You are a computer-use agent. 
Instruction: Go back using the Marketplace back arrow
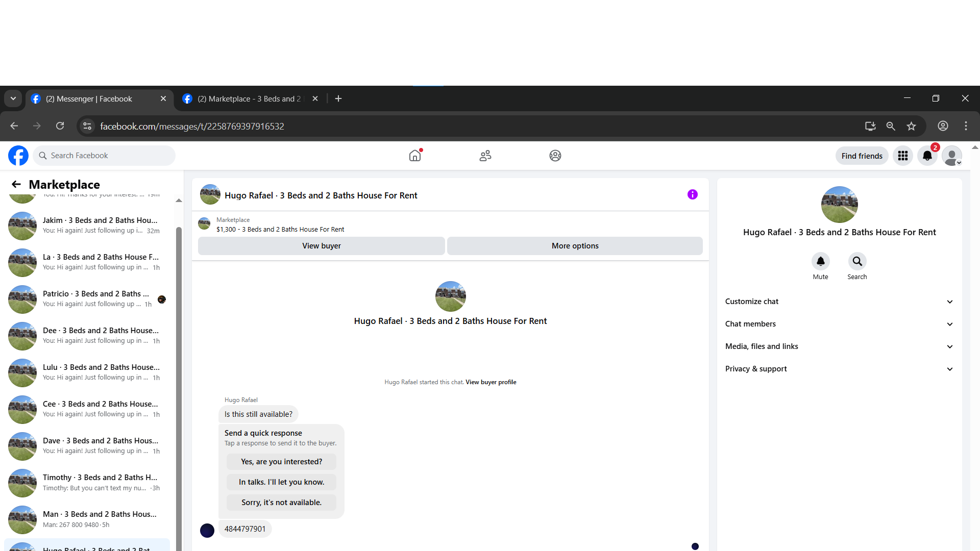[16, 184]
